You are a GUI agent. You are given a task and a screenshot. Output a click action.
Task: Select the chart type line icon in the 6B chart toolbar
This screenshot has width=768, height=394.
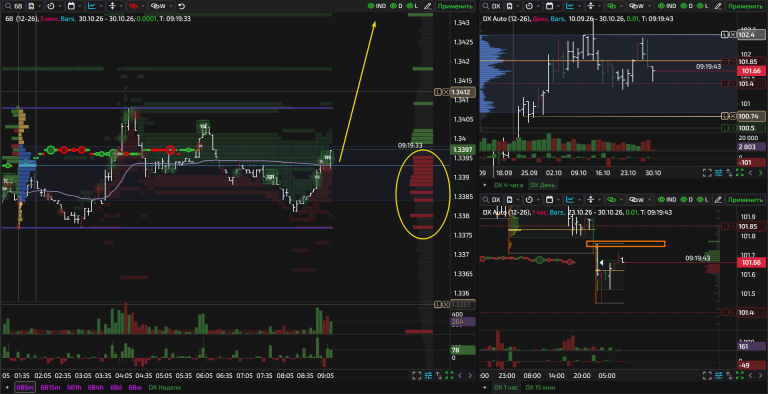(x=92, y=6)
